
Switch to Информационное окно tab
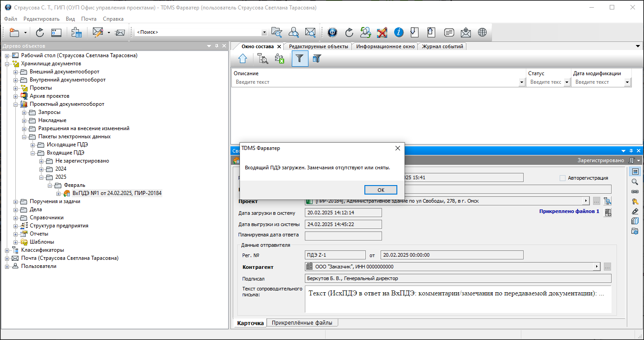click(385, 46)
